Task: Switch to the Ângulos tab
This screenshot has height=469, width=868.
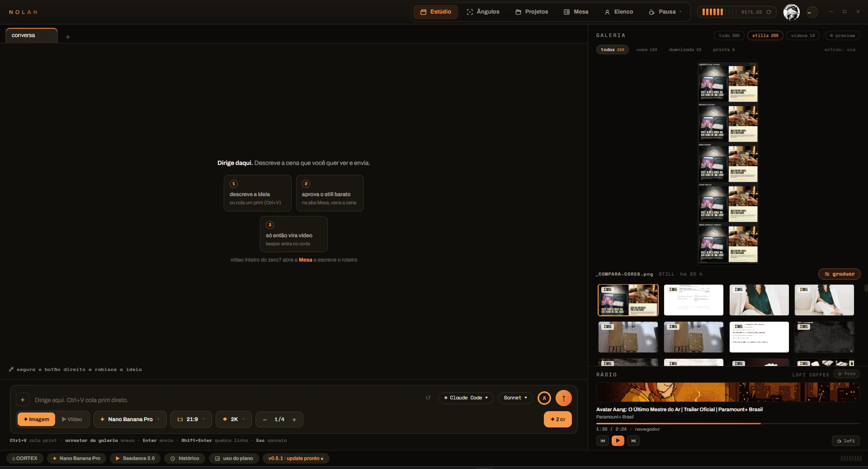Action: click(483, 12)
